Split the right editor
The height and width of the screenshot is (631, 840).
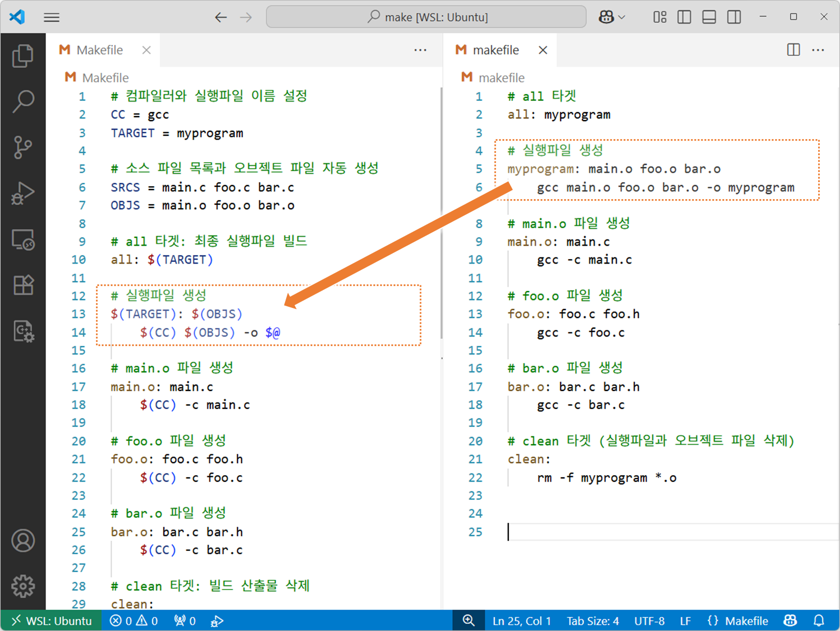tap(793, 50)
